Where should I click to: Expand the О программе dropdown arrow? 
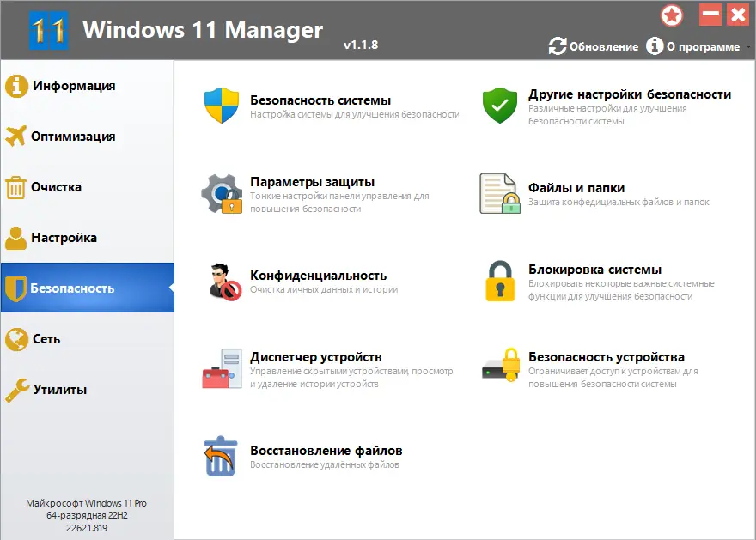[747, 48]
